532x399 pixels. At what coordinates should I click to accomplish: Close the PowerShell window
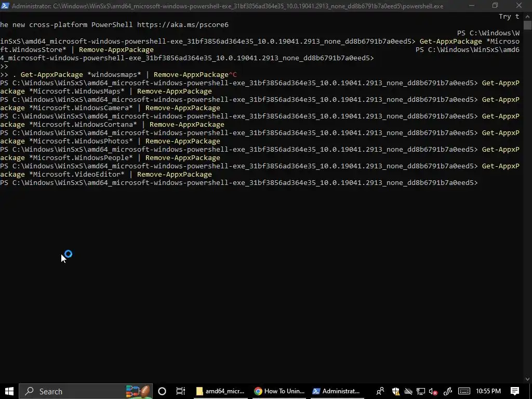pos(519,5)
